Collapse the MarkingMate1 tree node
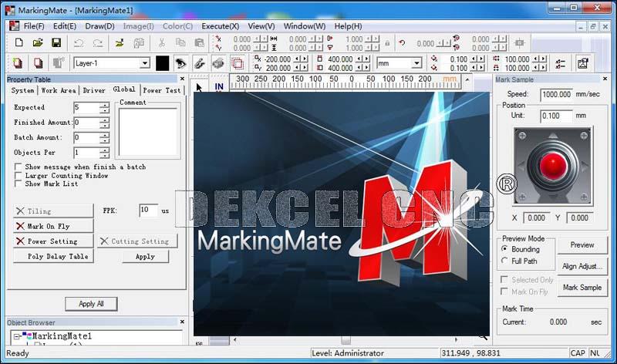 16,336
